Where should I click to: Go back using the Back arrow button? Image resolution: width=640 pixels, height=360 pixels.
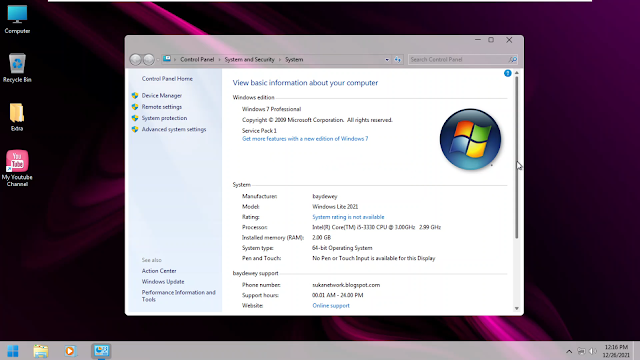click(x=136, y=60)
